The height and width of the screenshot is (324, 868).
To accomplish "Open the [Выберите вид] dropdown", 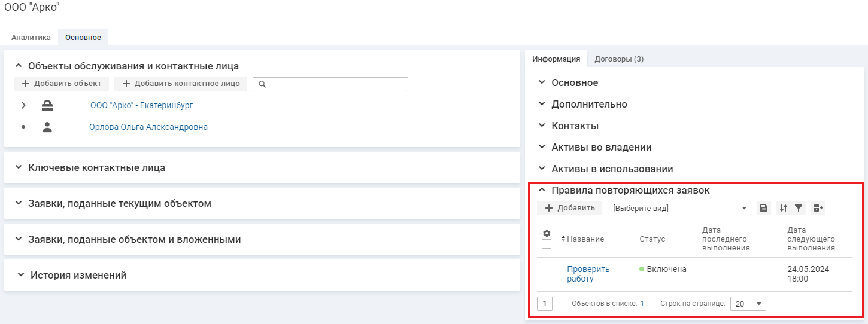I will (679, 208).
